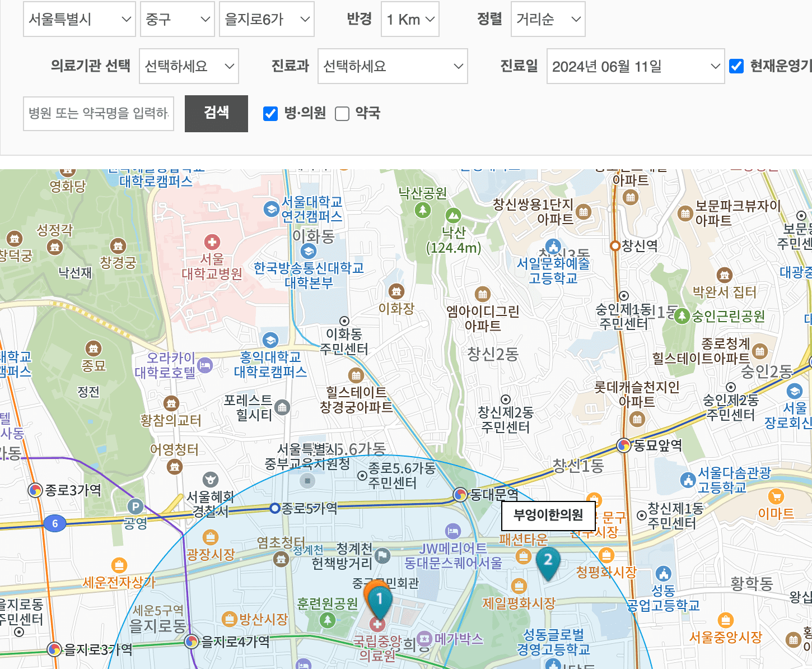Click the 성정각 landmark icon

coord(54,246)
